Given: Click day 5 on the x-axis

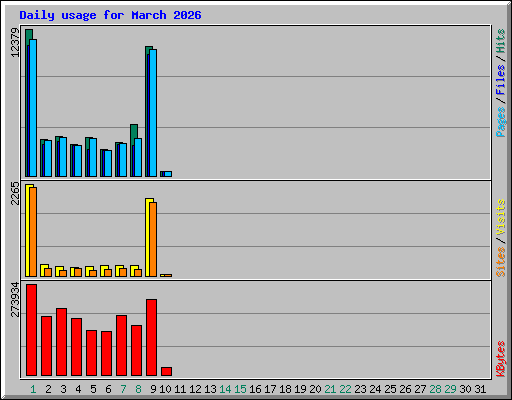Looking at the screenshot, I should pyautogui.click(x=93, y=389).
